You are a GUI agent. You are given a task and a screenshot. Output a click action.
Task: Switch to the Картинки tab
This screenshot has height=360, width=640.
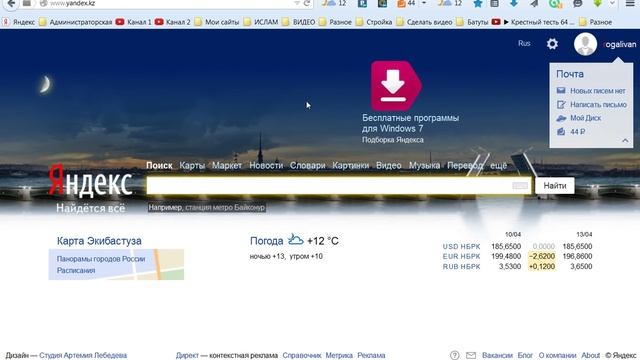[x=351, y=165]
